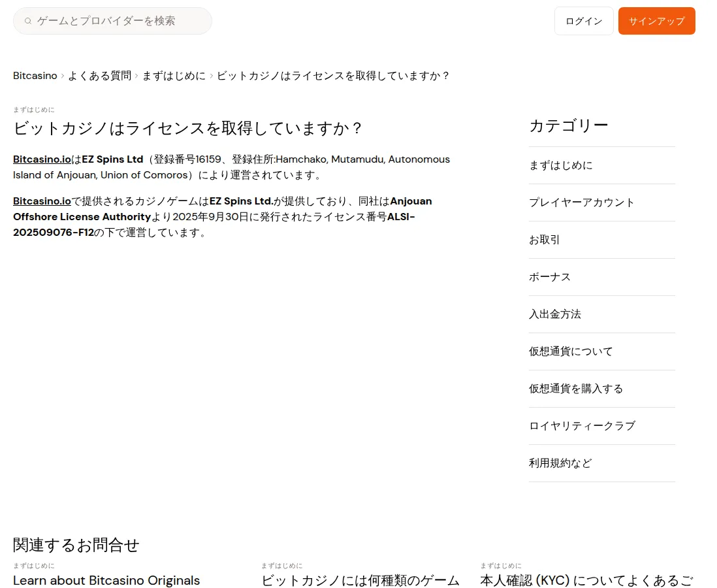Open ロイヤリティークラブ category

602,426
